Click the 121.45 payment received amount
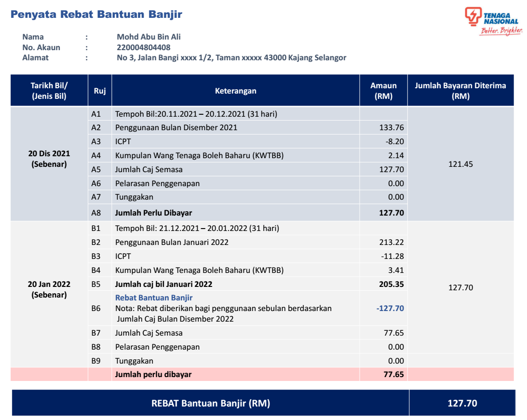 point(460,164)
